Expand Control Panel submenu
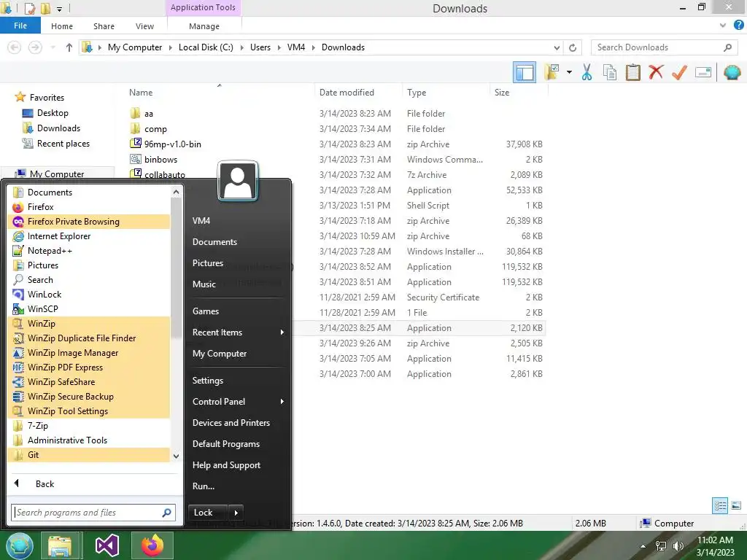Screen dimensions: 747x560 [239, 402]
